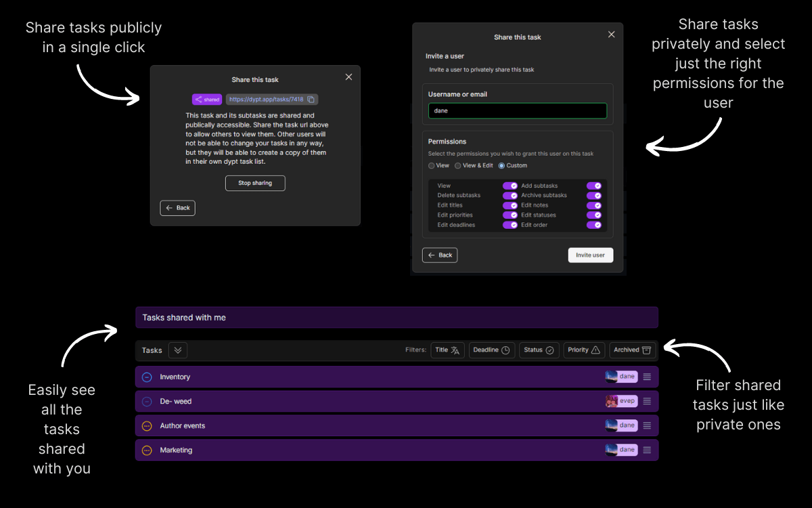Go Back from the Invite a user dialog
This screenshot has width=812, height=508.
[440, 255]
